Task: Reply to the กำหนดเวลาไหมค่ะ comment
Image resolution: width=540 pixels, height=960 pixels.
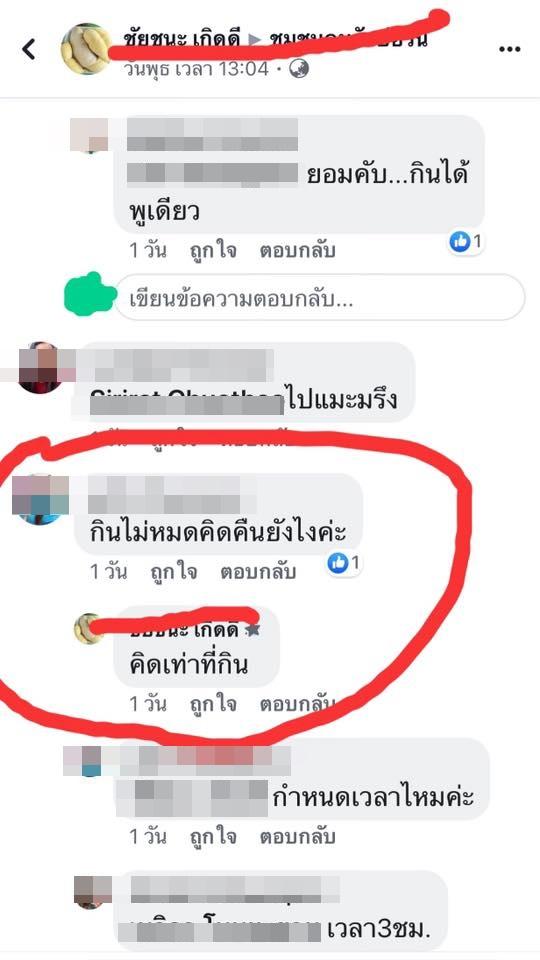Action: [298, 836]
